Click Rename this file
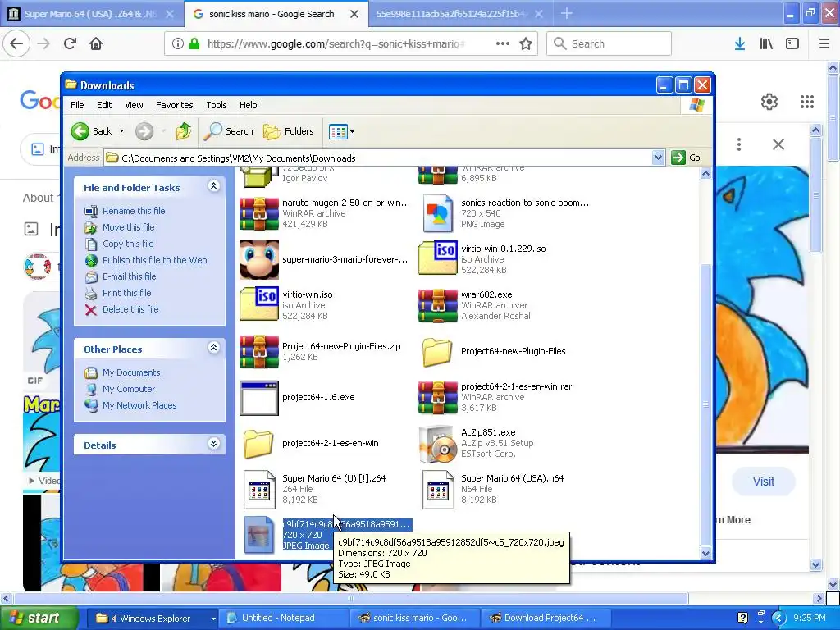The image size is (840, 630). (x=134, y=211)
